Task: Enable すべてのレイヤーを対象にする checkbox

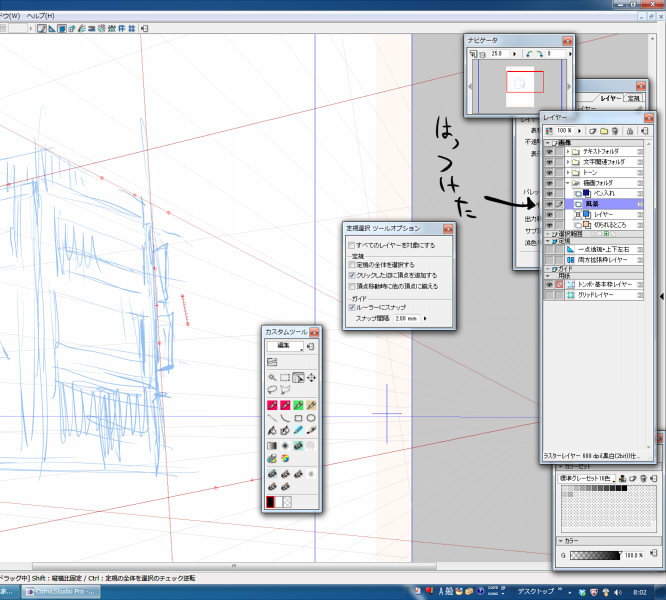Action: [x=351, y=245]
